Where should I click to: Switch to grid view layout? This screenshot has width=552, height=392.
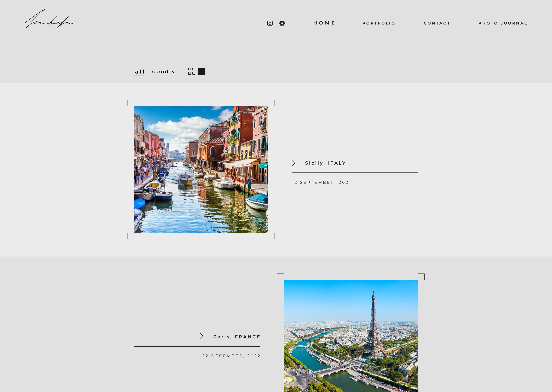pos(191,71)
